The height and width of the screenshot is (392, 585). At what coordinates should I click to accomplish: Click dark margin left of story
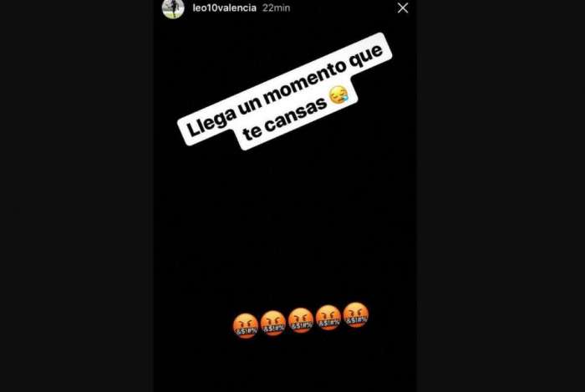point(77,196)
